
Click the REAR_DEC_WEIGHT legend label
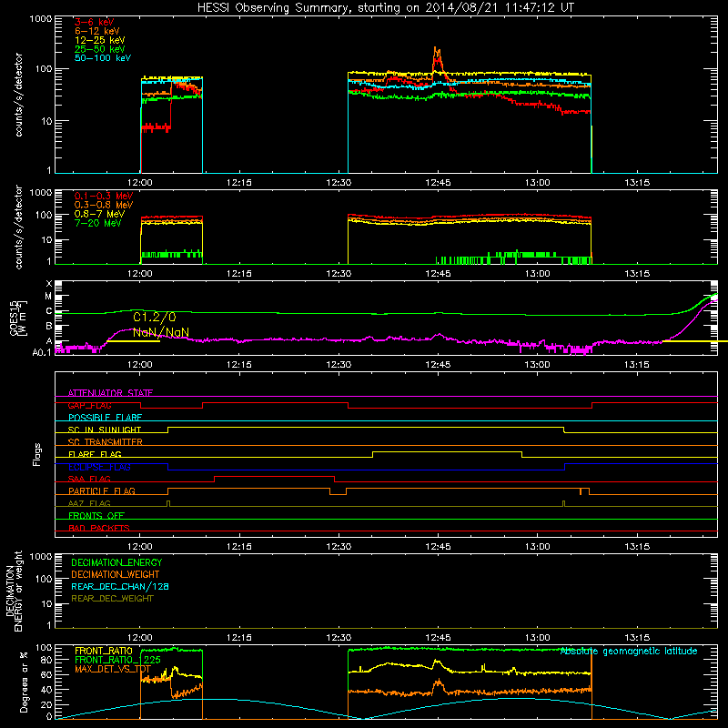[x=112, y=599]
